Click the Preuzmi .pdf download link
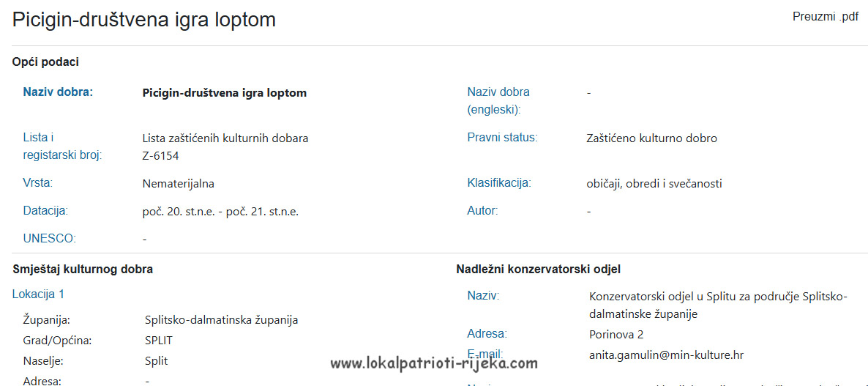 pos(825,17)
